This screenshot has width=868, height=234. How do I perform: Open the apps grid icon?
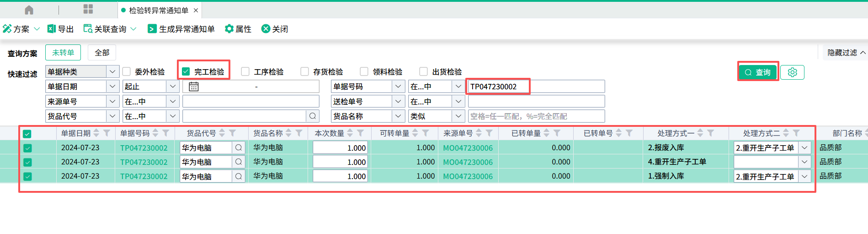[x=88, y=10]
